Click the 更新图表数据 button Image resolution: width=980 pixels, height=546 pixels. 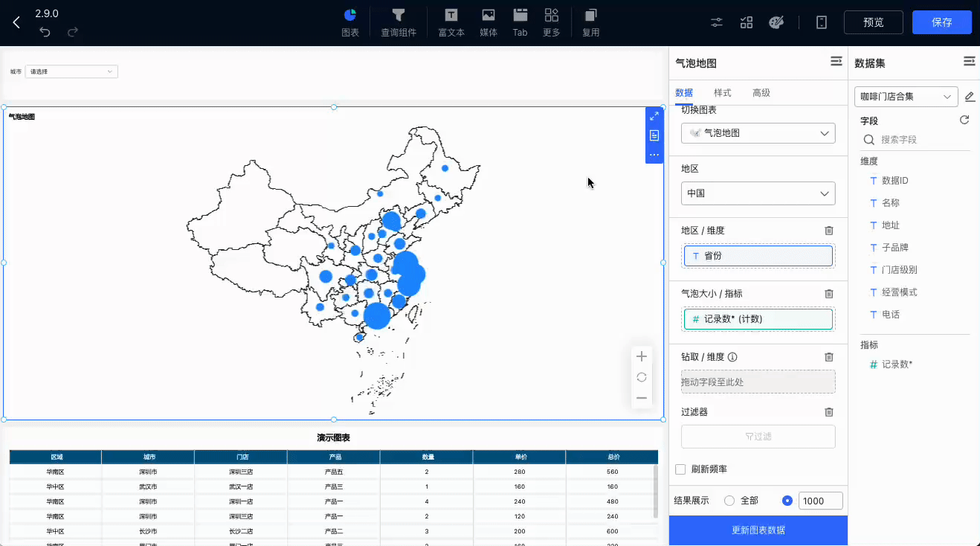(758, 530)
